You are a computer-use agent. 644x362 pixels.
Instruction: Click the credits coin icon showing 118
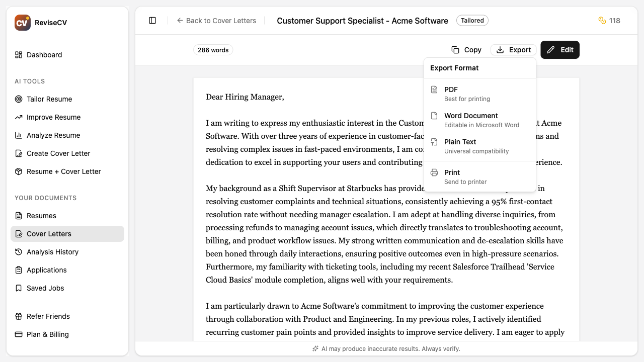point(602,20)
